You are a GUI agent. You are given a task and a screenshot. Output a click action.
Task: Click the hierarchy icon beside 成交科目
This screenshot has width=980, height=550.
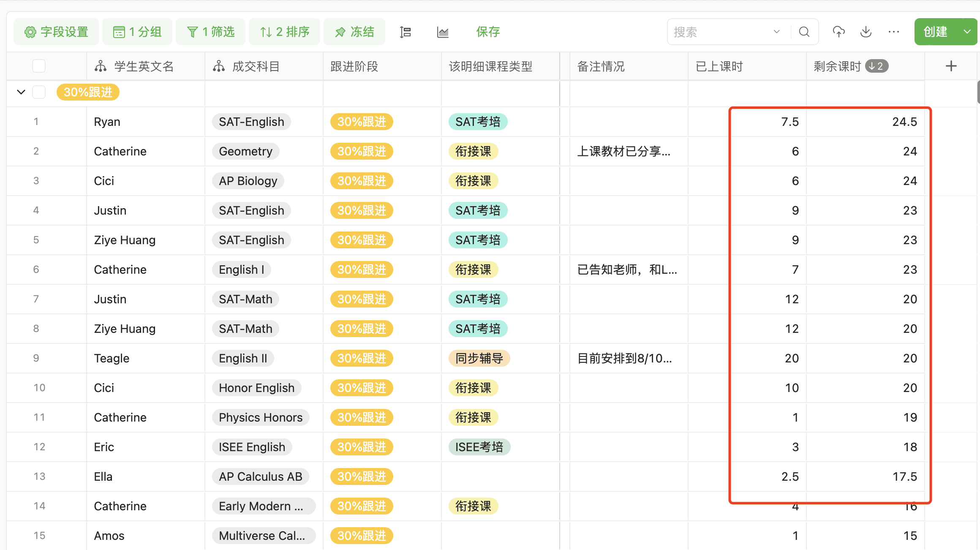(x=219, y=66)
